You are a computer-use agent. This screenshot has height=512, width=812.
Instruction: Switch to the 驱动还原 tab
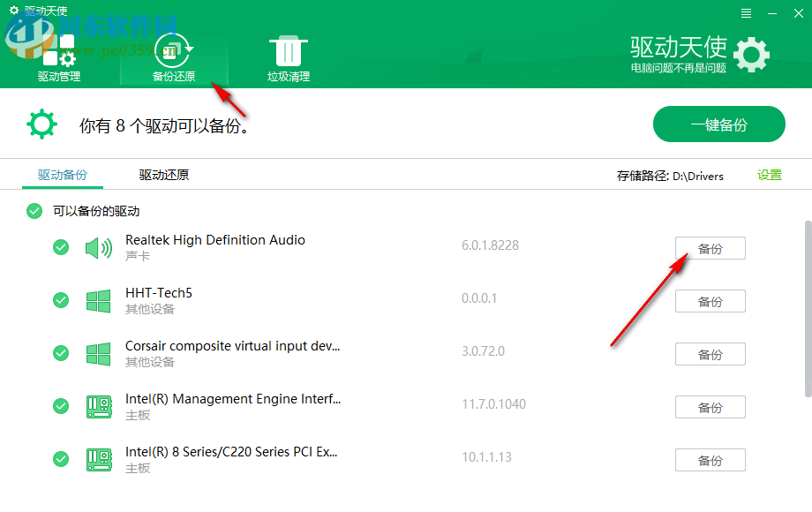click(x=163, y=175)
